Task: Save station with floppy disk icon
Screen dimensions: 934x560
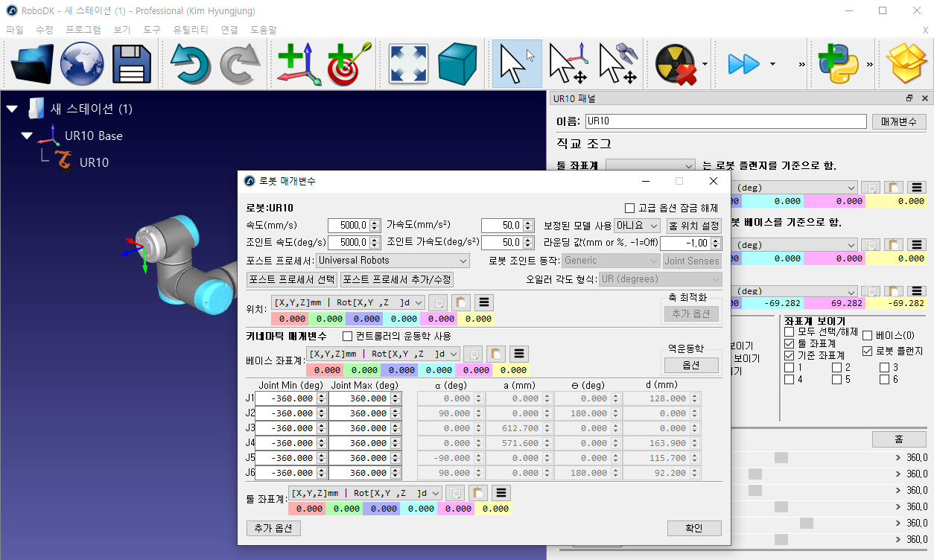Action: coord(132,64)
